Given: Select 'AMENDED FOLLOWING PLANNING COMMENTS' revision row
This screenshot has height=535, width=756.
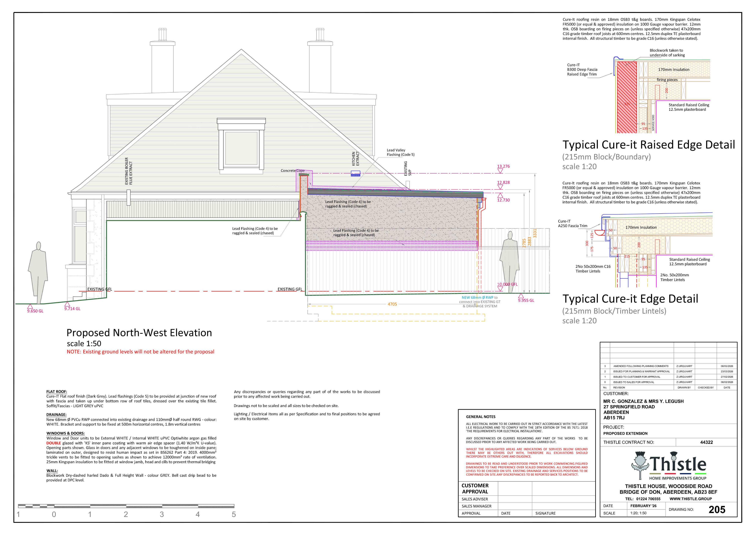Looking at the screenshot, I should (x=668, y=366).
